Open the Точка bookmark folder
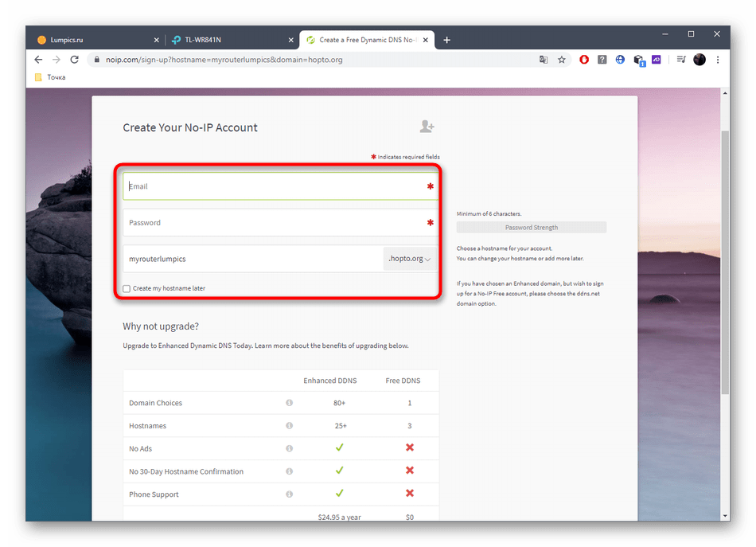756x547 pixels. 49,77
